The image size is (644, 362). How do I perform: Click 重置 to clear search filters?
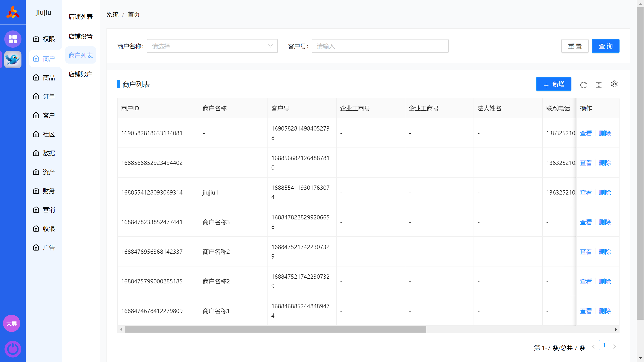(x=575, y=46)
